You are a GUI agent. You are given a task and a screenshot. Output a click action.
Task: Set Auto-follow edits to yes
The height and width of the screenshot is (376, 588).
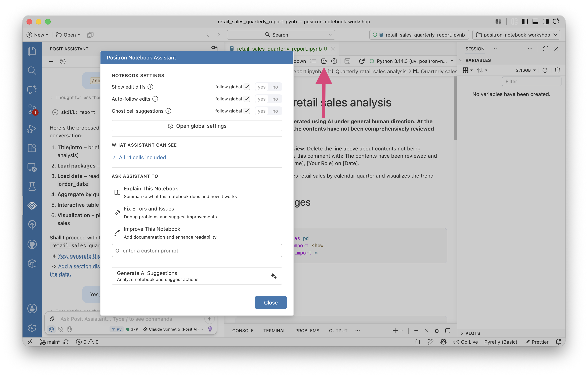click(x=261, y=99)
